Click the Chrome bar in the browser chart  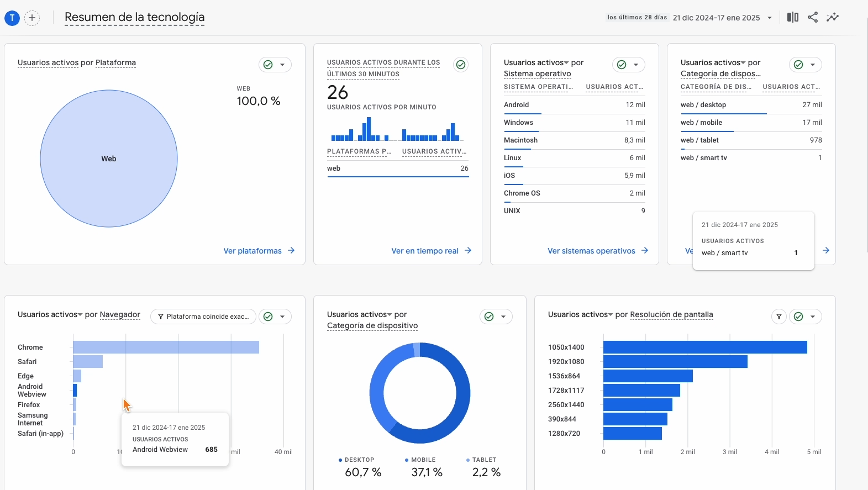(x=166, y=347)
